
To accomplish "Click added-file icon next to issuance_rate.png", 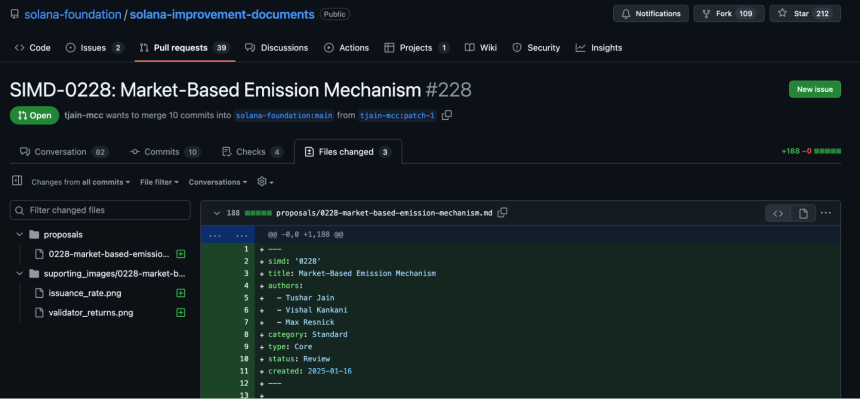I will pyautogui.click(x=180, y=293).
